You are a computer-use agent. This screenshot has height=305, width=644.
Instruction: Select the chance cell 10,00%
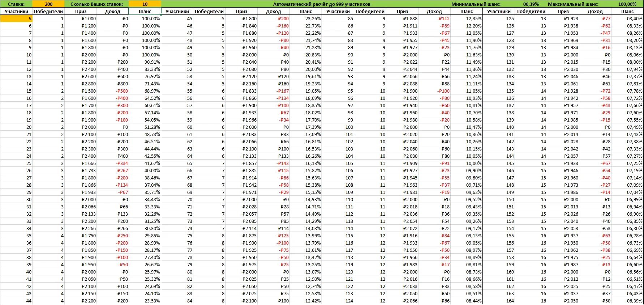tap(467, 163)
